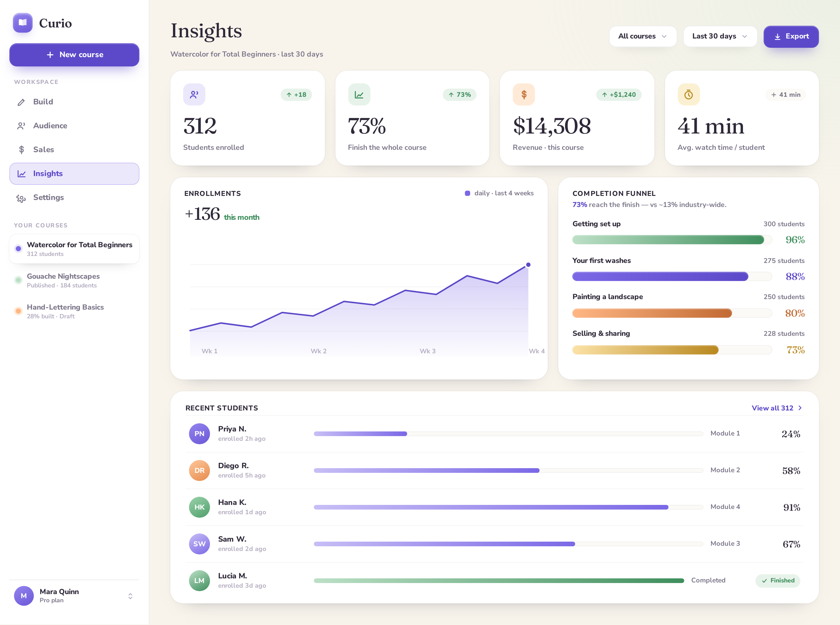Click the orange status dot for Hand-Lettering Basics
This screenshot has width=840, height=625.
(x=18, y=311)
